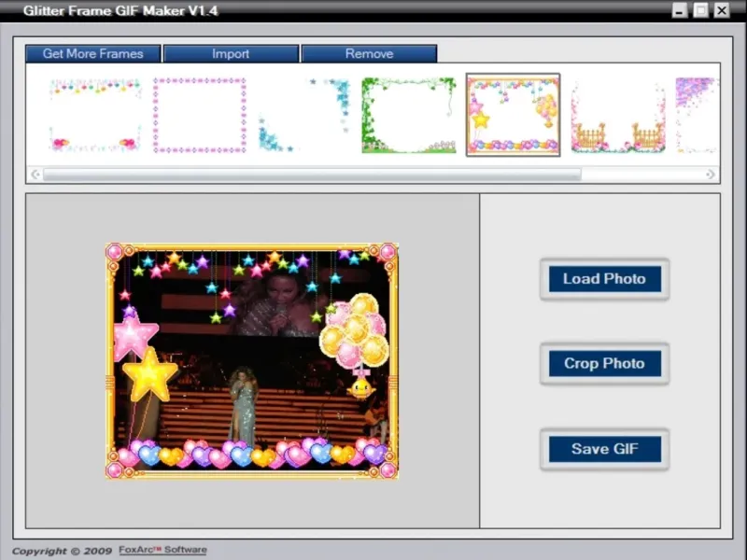The image size is (747, 560).
Task: Click the Load Photo button
Action: tap(604, 279)
